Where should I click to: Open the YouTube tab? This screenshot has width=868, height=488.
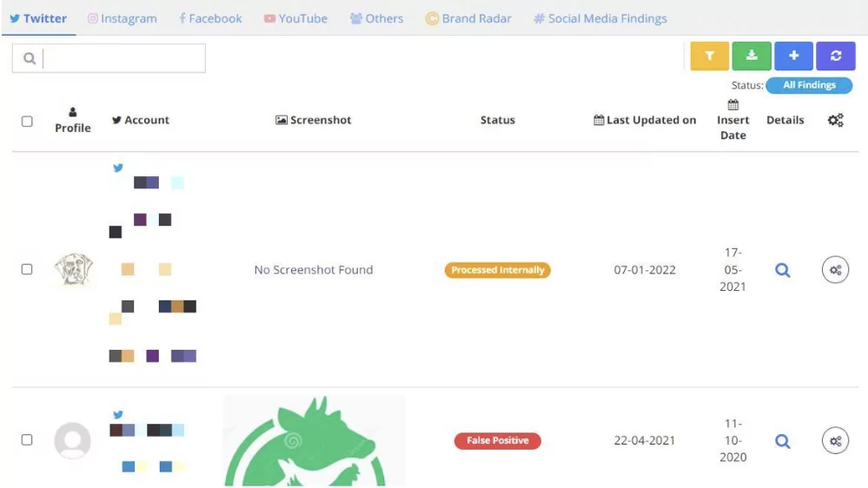pyautogui.click(x=295, y=18)
